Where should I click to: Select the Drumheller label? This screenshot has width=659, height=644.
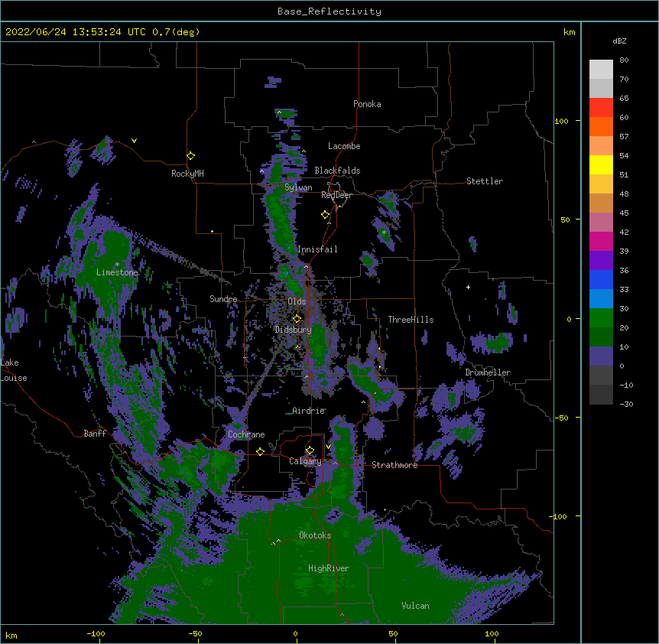pyautogui.click(x=488, y=372)
